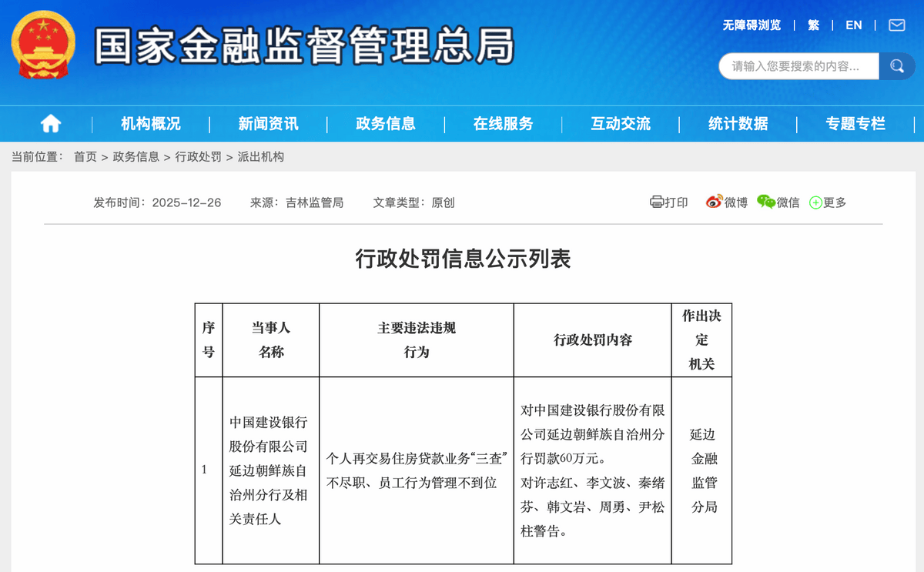
Task: Click the 首页 breadcrumb link
Action: pyautogui.click(x=85, y=157)
